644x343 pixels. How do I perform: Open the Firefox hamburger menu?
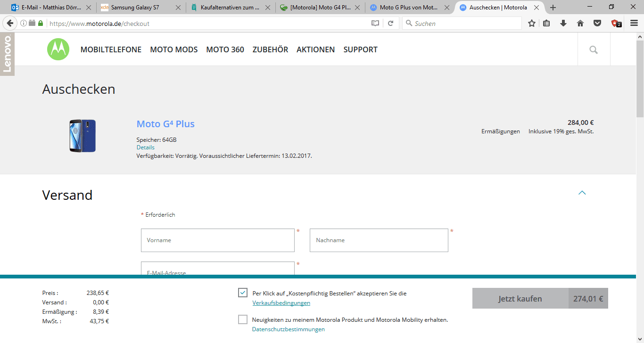[634, 23]
